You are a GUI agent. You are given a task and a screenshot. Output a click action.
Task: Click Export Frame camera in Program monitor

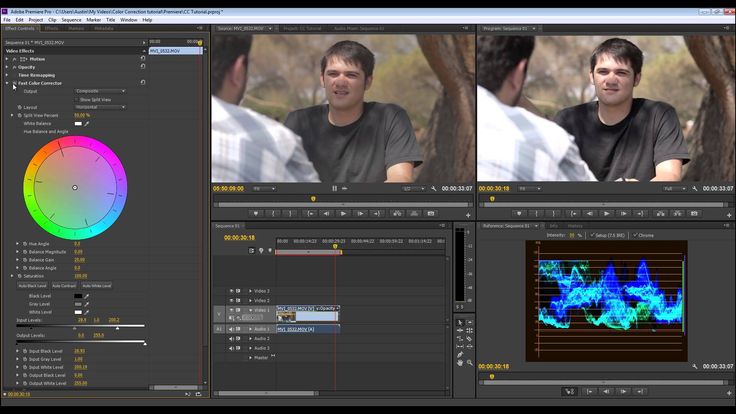[694, 214]
